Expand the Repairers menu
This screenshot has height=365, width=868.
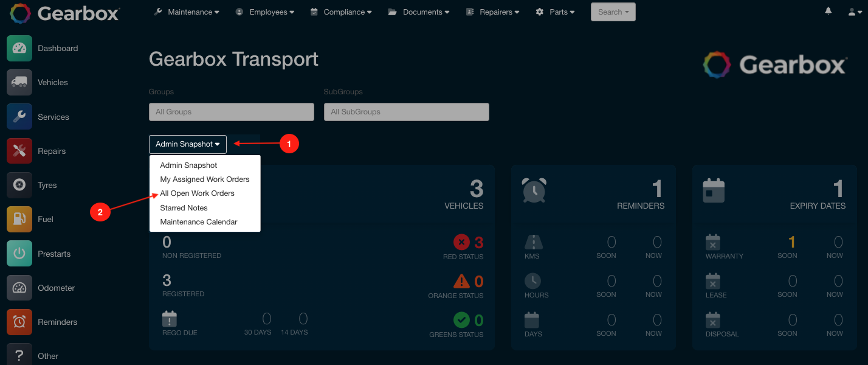pos(493,12)
